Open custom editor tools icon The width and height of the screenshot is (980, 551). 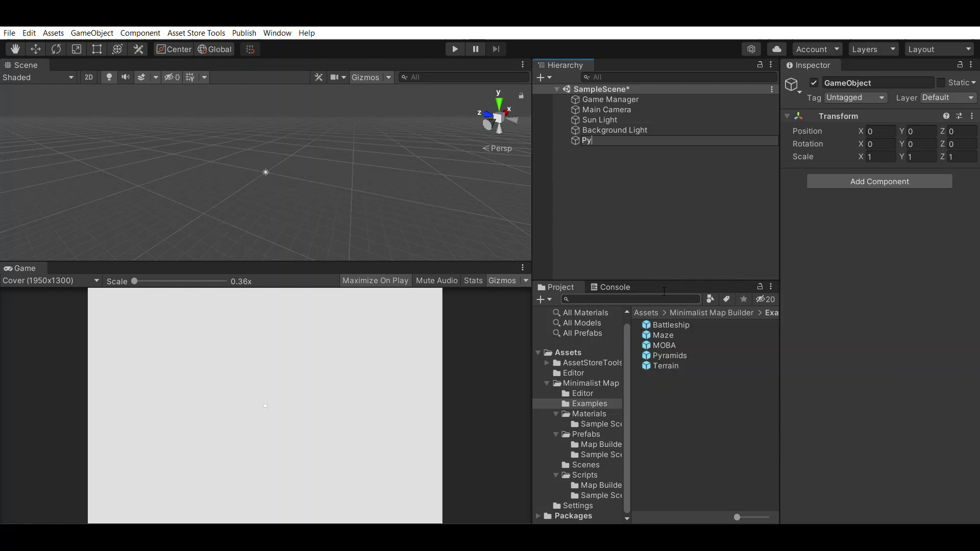(x=138, y=49)
